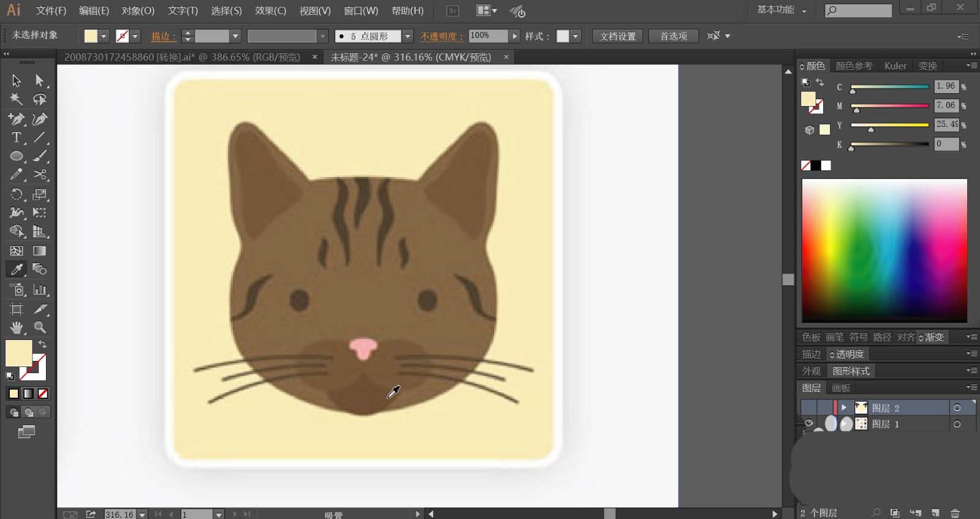This screenshot has width=980, height=519.
Task: Click the Y yellow slider track
Action: coord(890,125)
